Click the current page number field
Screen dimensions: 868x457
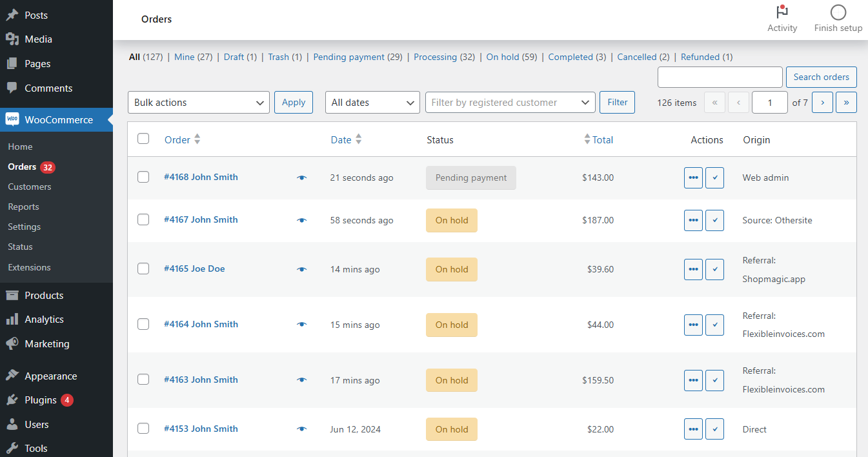tap(769, 102)
